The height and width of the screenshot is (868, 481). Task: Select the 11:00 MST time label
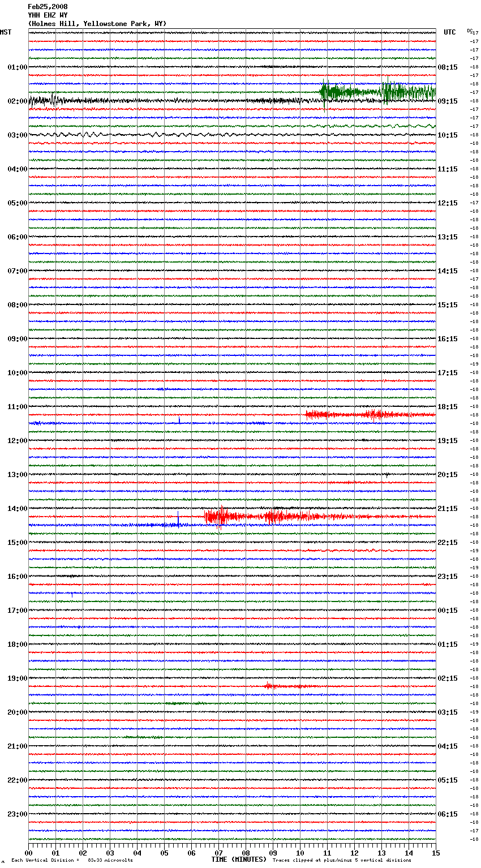point(18,407)
